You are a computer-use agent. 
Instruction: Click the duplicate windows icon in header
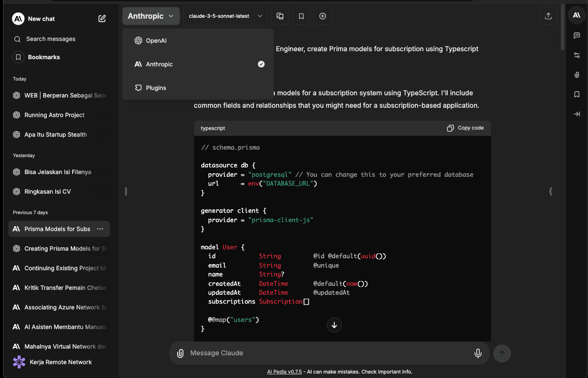click(280, 16)
